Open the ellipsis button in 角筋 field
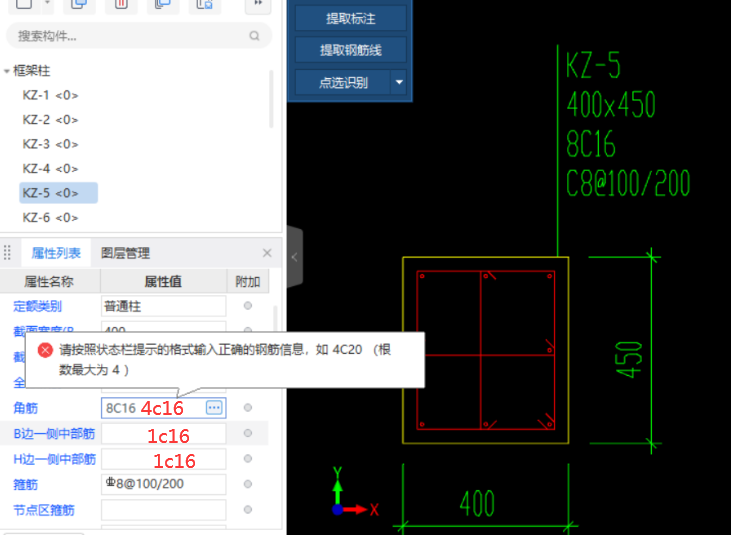 pos(214,408)
